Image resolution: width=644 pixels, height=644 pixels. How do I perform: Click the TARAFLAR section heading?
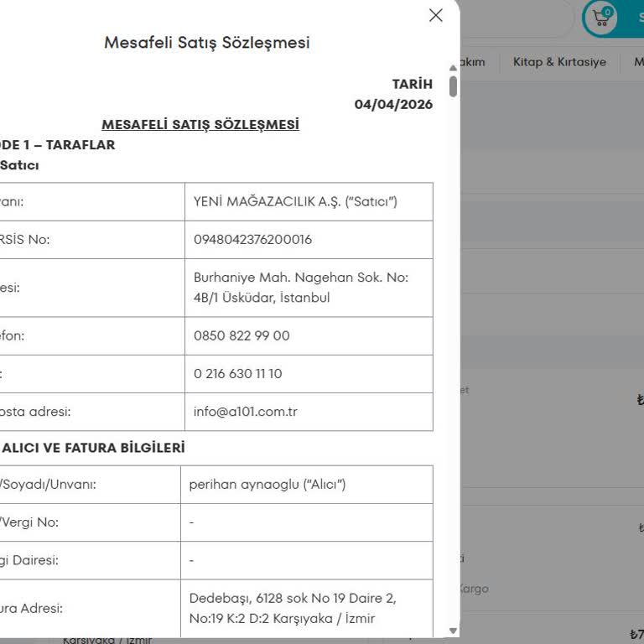58,145
